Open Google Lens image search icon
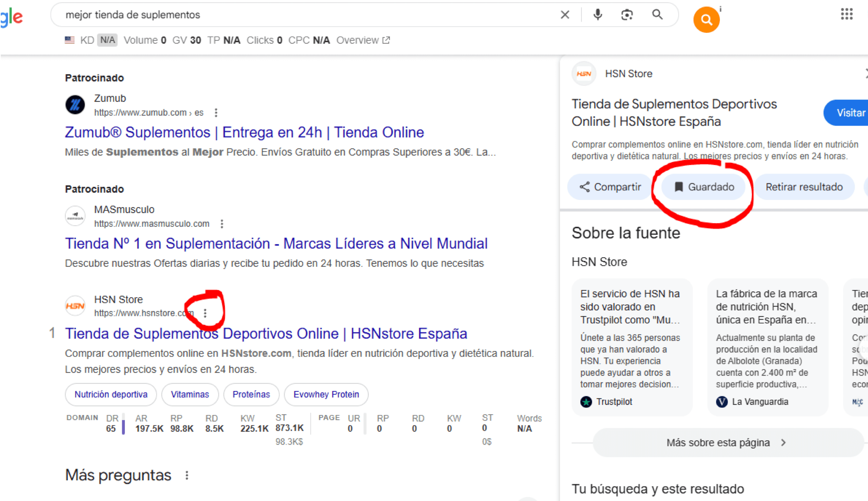 pos(627,15)
